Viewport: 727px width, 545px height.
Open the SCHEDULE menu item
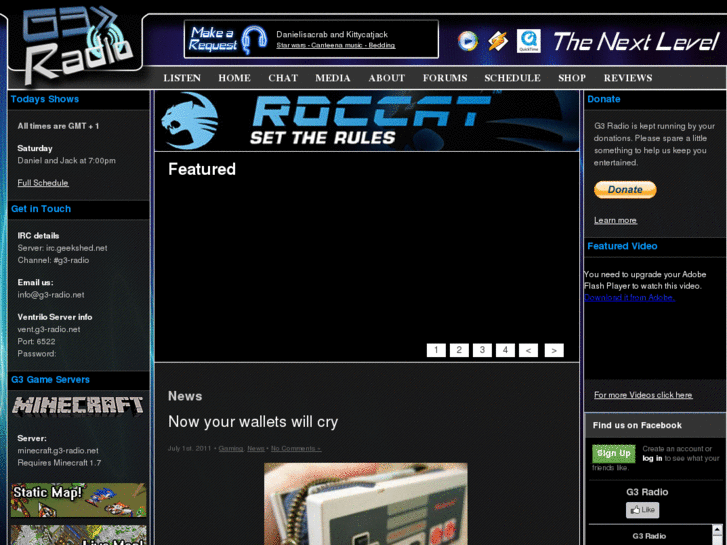(x=512, y=78)
